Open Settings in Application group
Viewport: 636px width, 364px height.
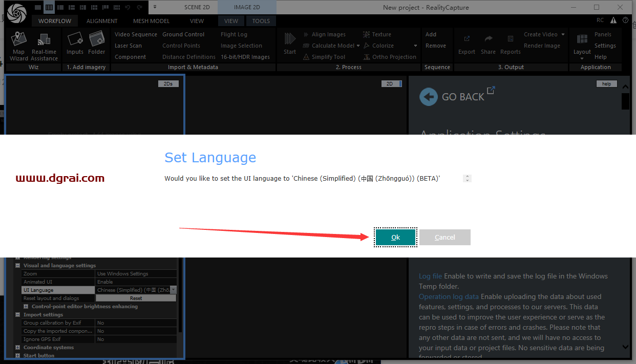pyautogui.click(x=605, y=46)
